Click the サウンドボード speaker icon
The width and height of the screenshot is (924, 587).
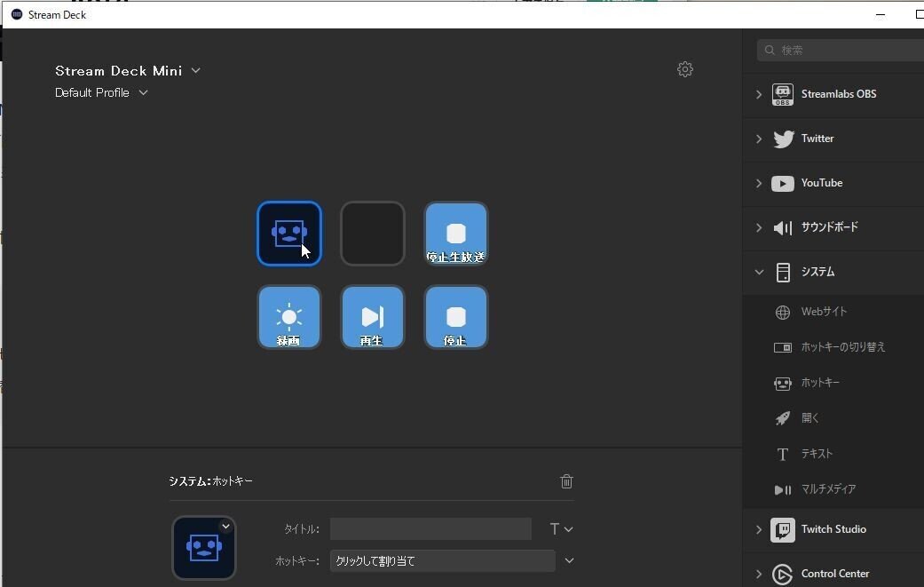tap(783, 227)
